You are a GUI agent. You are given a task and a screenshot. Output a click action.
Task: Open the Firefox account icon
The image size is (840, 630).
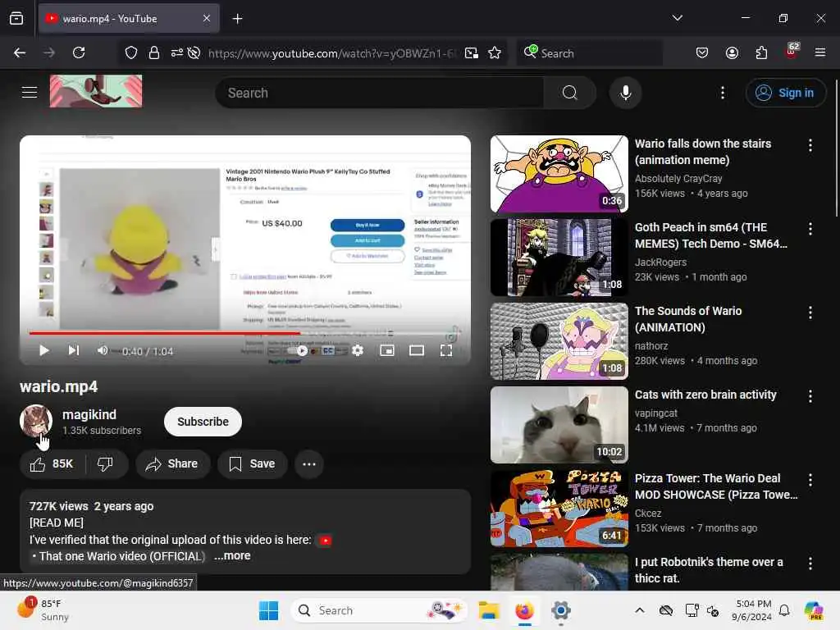click(732, 52)
